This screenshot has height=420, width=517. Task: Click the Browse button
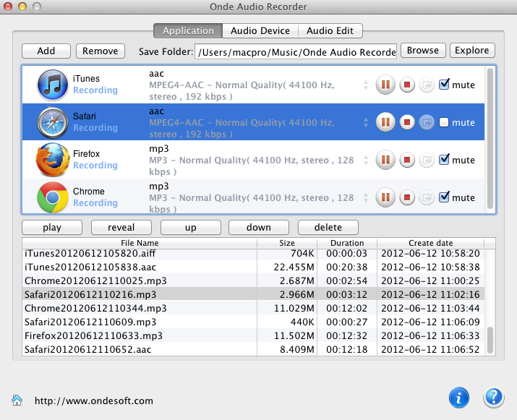[x=422, y=51]
